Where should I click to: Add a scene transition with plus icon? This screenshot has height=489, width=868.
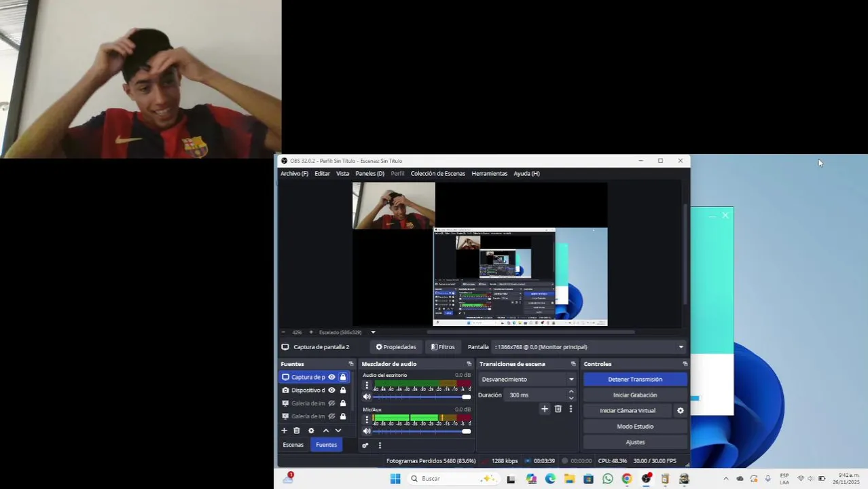click(544, 409)
